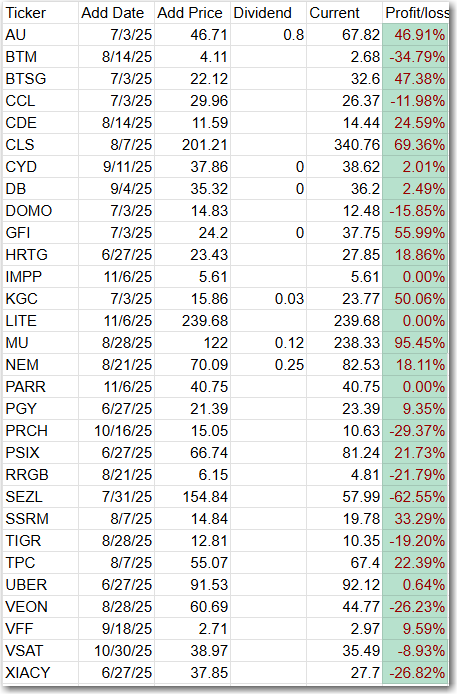
Task: Click the empty dividend cell for IMPP
Action: pyautogui.click(x=269, y=277)
